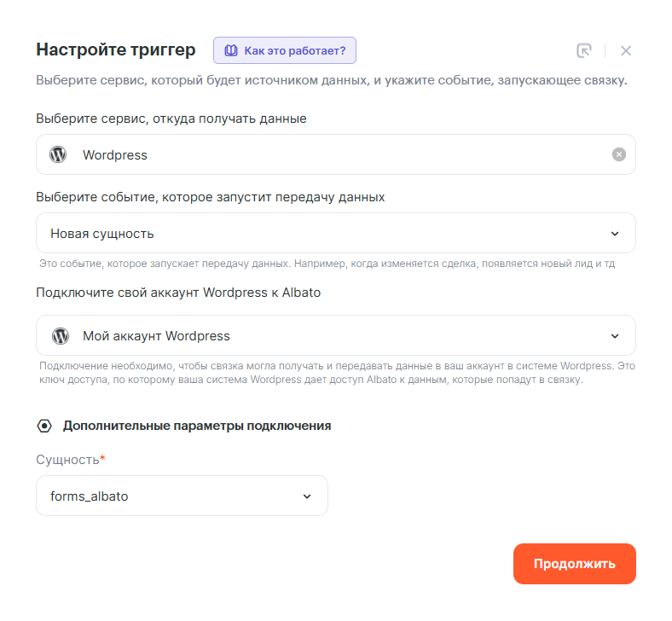Clear the selected Wordpress service

pyautogui.click(x=619, y=154)
